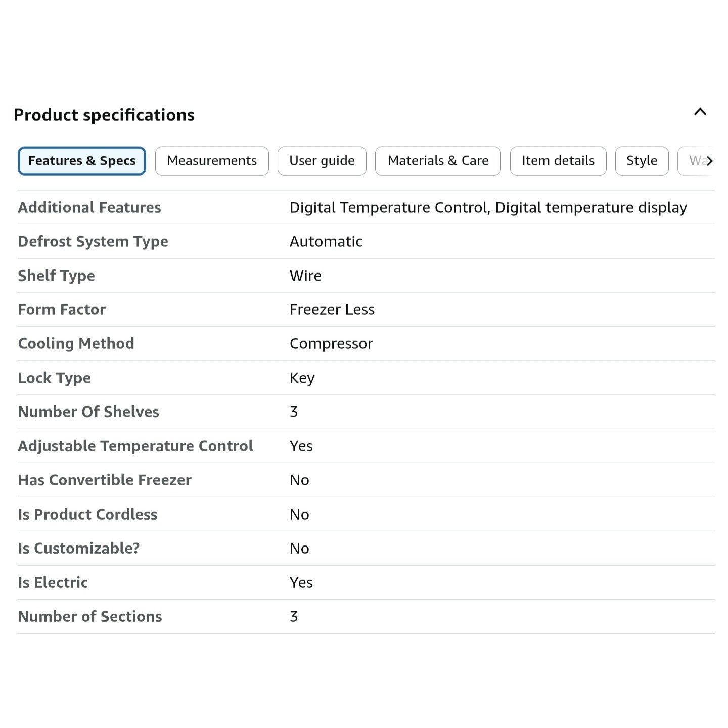Image resolution: width=728 pixels, height=728 pixels.
Task: Go to the Item details tab
Action: click(558, 161)
